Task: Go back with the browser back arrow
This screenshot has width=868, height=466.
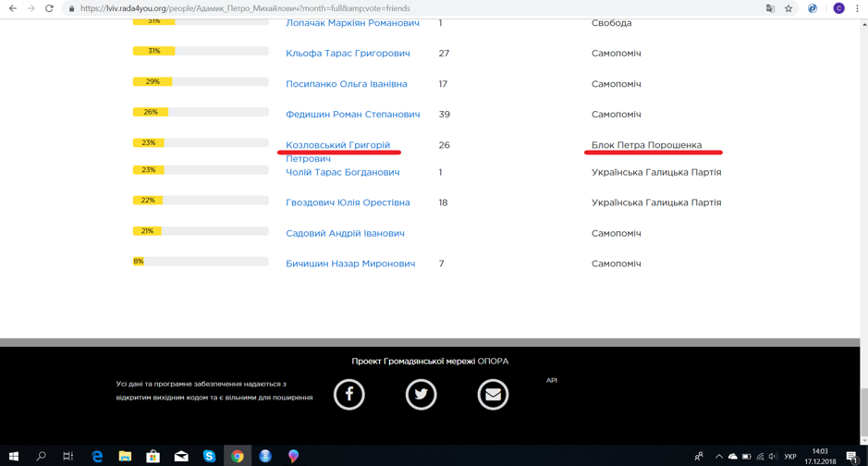Action: pos(13,8)
